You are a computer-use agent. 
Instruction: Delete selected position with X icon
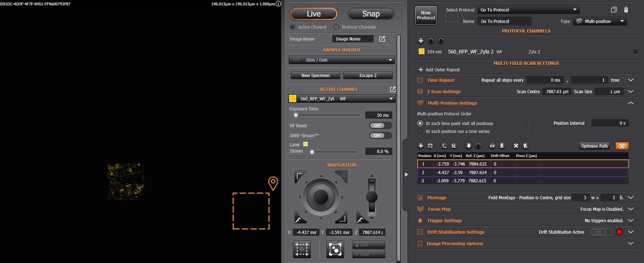516,146
